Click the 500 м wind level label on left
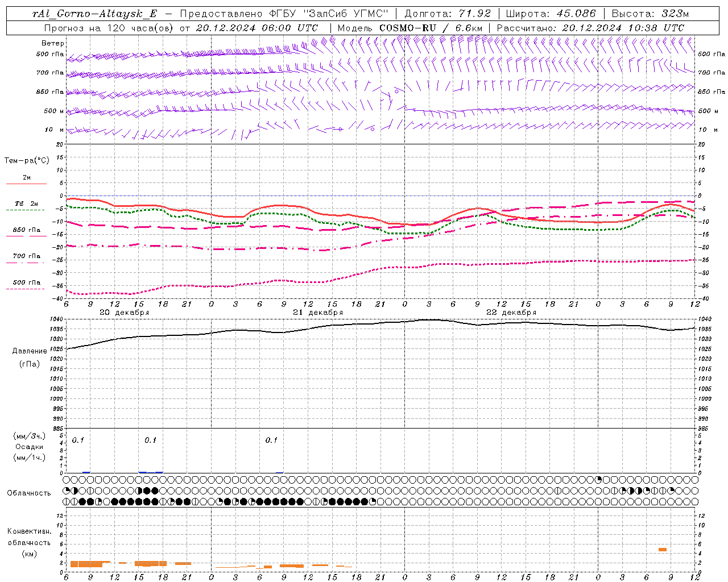Image resolution: width=728 pixels, height=582 pixels. tap(54, 111)
